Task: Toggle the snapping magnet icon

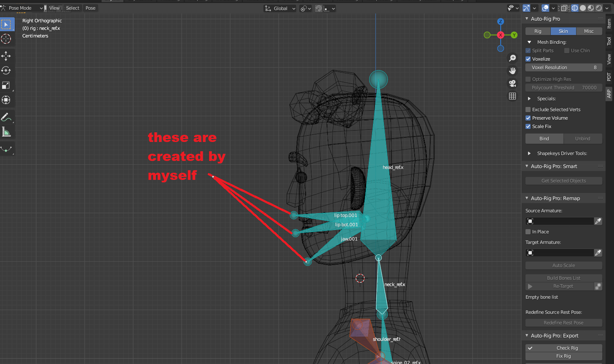Action: tap(319, 8)
